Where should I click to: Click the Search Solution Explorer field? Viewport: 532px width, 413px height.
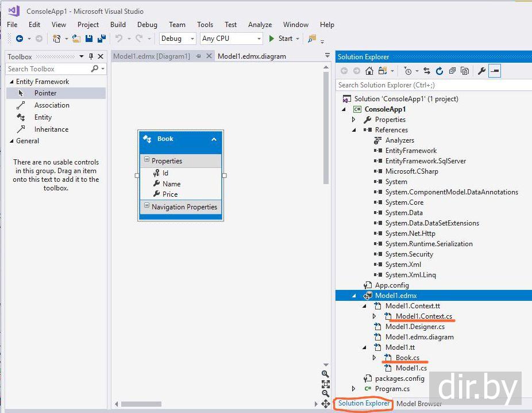click(x=434, y=85)
